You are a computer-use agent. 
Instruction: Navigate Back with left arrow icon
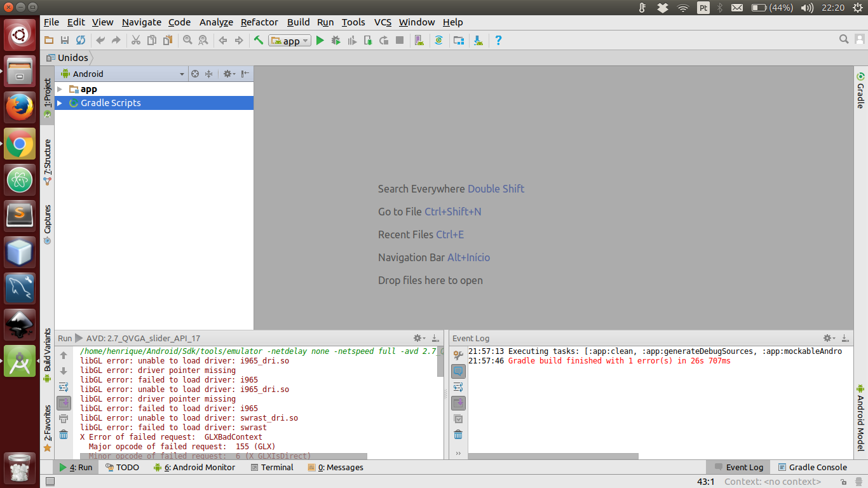coord(223,40)
